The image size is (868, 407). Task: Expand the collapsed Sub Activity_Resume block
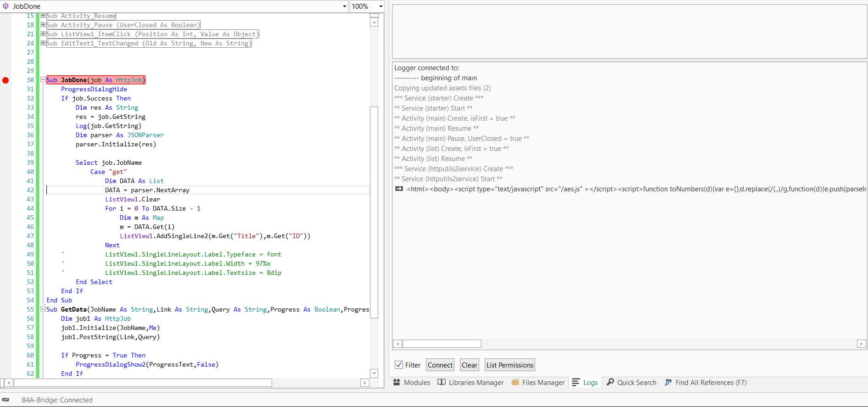[x=43, y=16]
